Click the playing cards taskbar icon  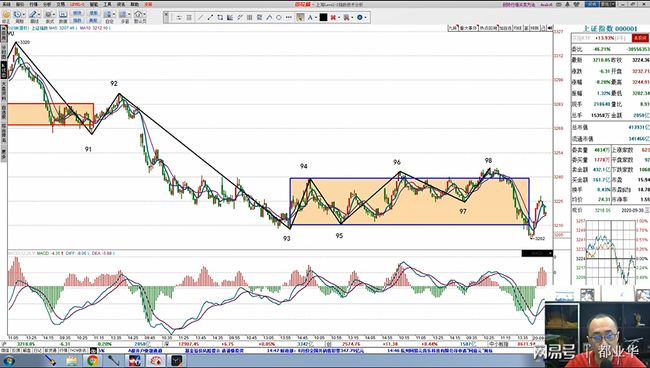156,361
